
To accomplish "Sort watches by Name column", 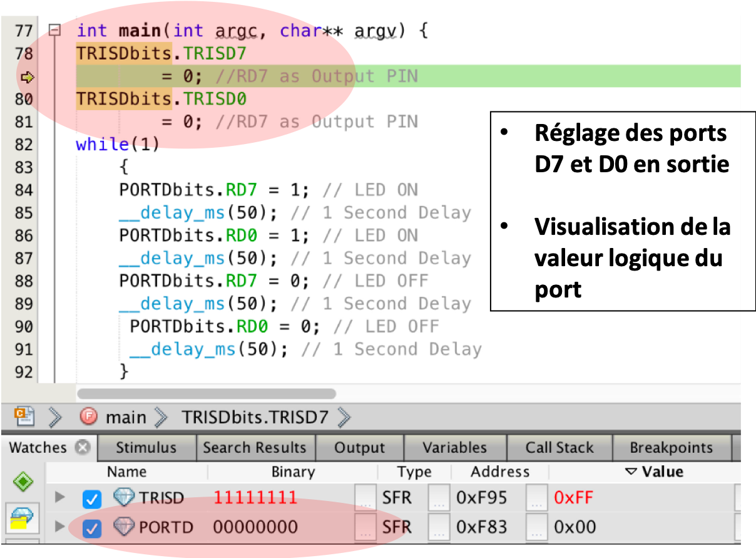I will (127, 472).
